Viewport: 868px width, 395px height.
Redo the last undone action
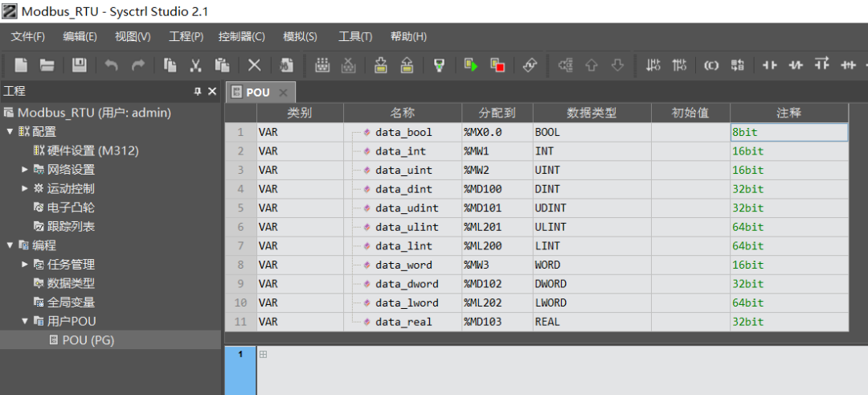tap(138, 65)
